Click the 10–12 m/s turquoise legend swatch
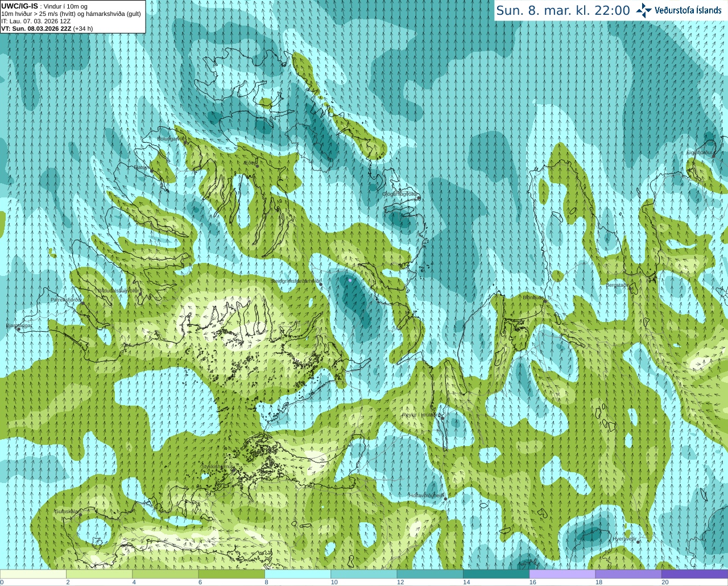This screenshot has height=586, width=728. (364, 574)
